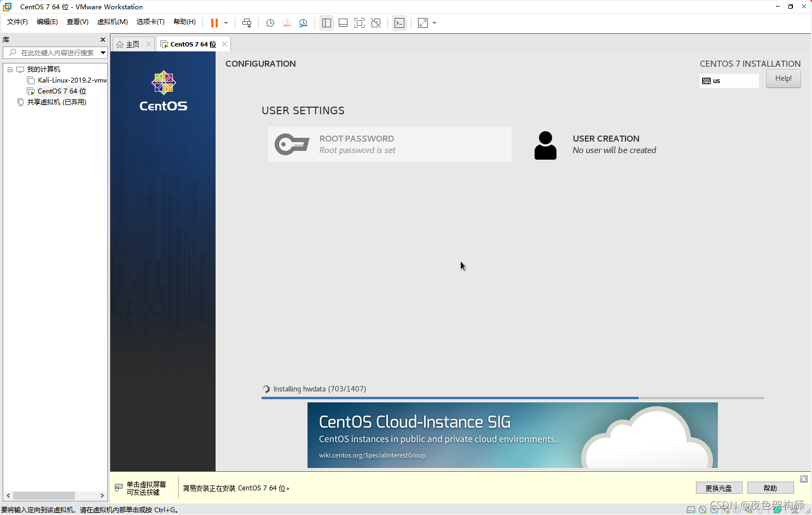This screenshot has height=515, width=812.
Task: Click the hard disk status bar icon
Action: point(691,510)
